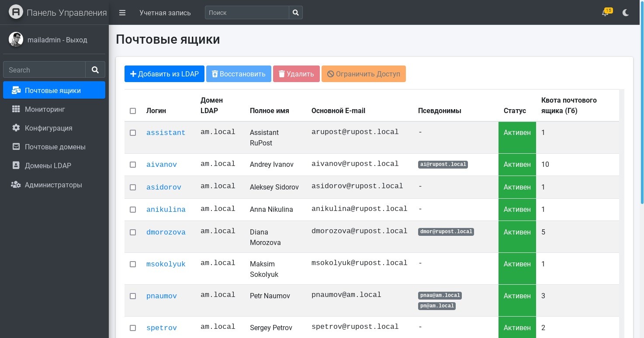
Task: Tick the select-all checkbox in table header
Action: tap(133, 111)
